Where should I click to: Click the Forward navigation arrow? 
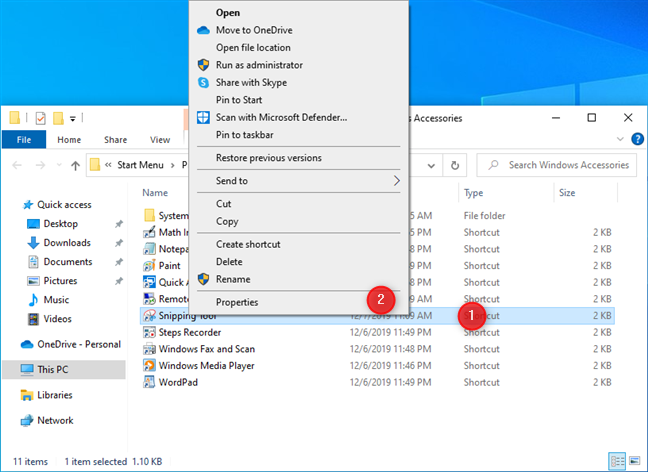pyautogui.click(x=40, y=166)
